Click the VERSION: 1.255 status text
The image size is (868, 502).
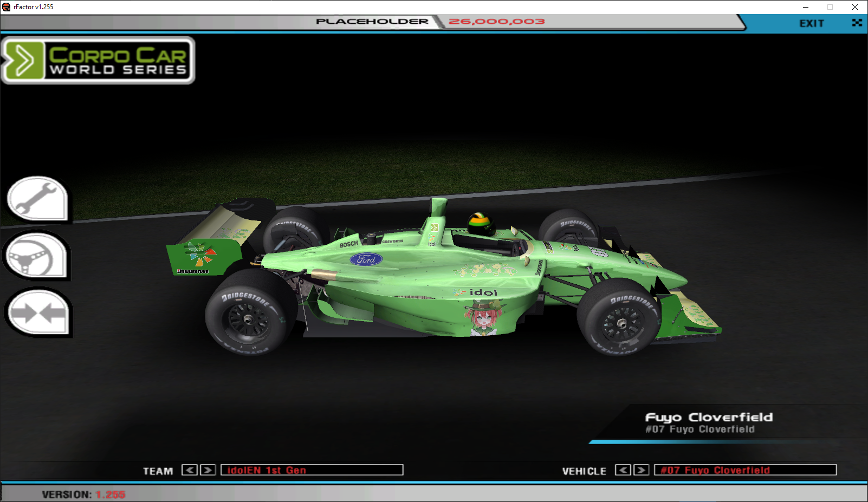tap(83, 494)
